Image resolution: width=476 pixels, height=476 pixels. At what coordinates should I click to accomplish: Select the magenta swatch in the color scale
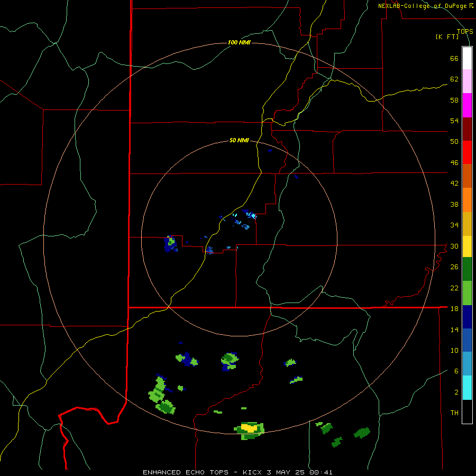(467, 105)
